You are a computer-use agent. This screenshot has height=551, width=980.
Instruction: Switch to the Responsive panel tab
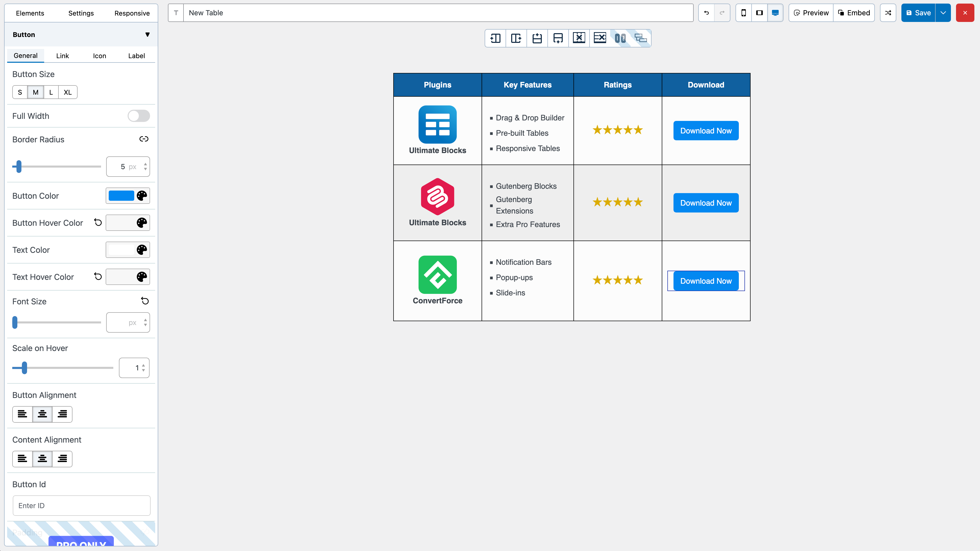(x=132, y=13)
